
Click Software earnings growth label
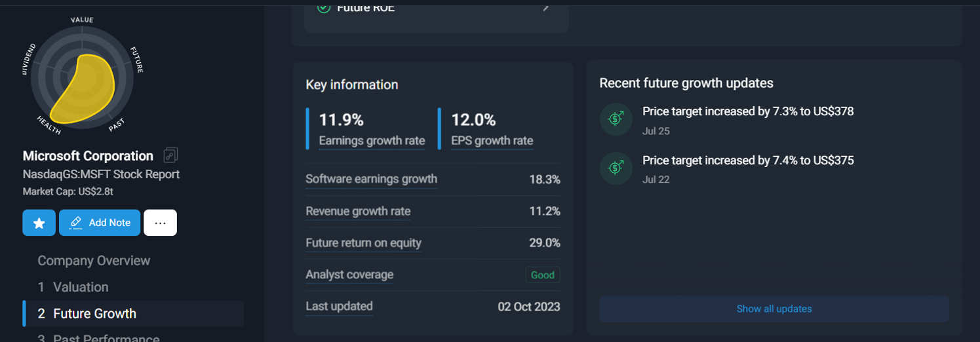[371, 179]
